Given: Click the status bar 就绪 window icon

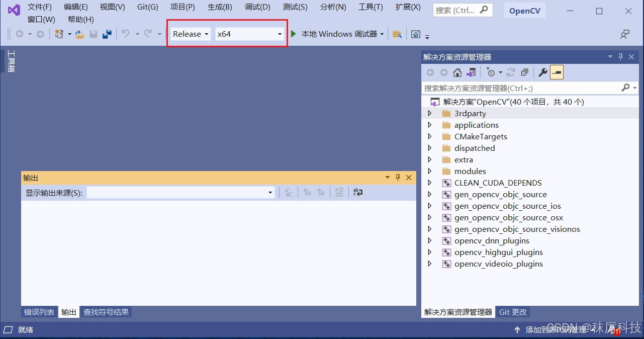Looking at the screenshot, I should click(8, 330).
